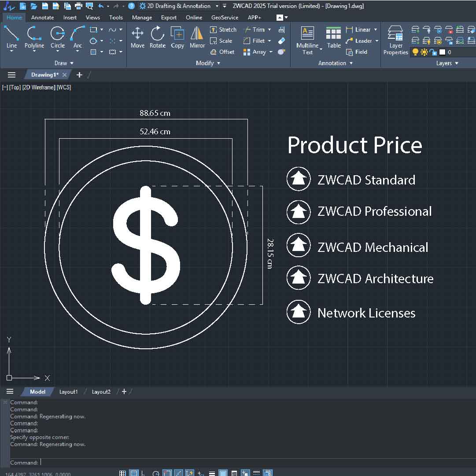Image resolution: width=476 pixels, height=476 pixels.
Task: Insert a Table from Annotation
Action: point(334,37)
